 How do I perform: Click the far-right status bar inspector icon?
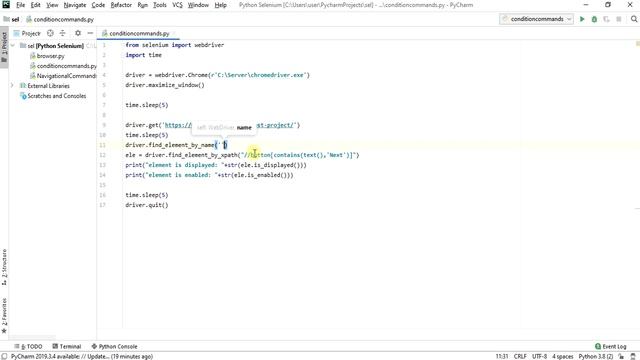[x=633, y=356]
